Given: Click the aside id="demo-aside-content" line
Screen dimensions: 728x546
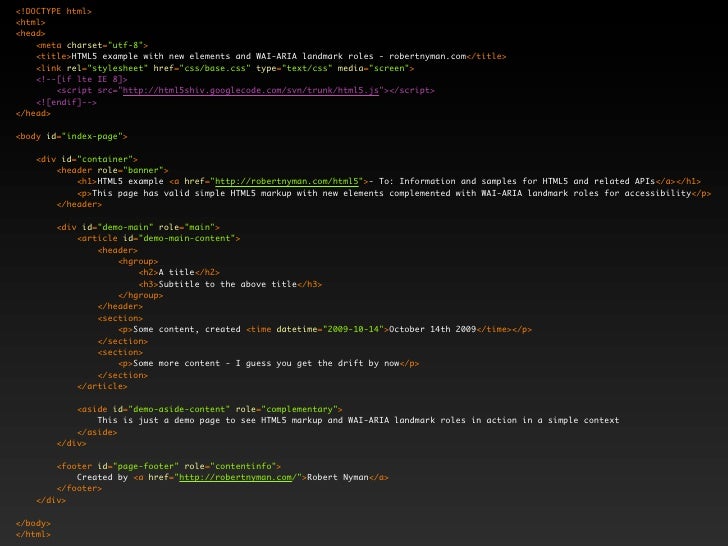Looking at the screenshot, I should 210,410.
